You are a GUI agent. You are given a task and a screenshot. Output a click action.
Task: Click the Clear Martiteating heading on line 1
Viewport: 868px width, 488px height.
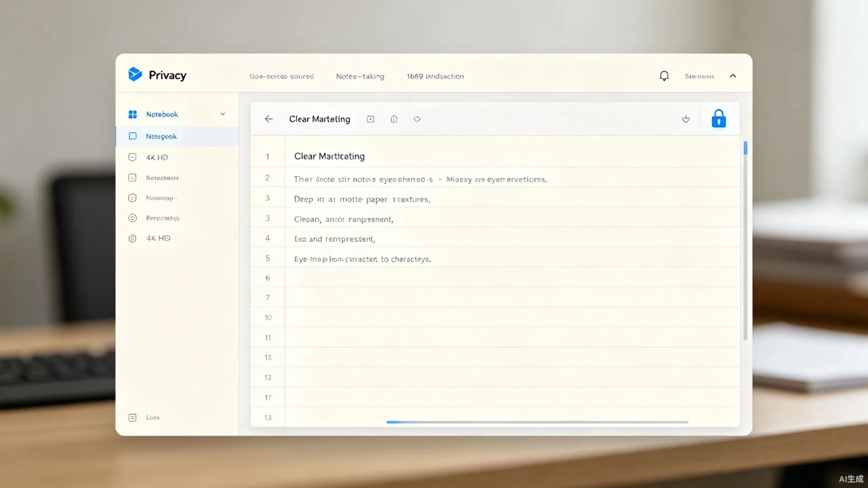click(329, 156)
